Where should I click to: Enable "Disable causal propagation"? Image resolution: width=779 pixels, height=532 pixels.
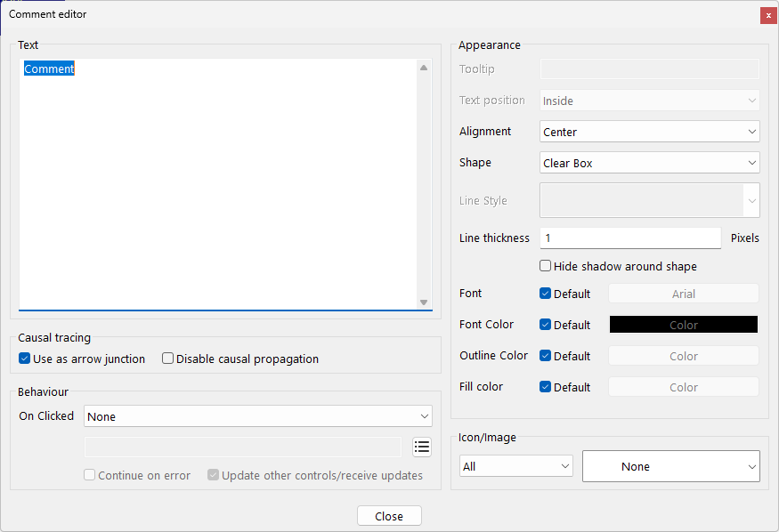click(167, 359)
